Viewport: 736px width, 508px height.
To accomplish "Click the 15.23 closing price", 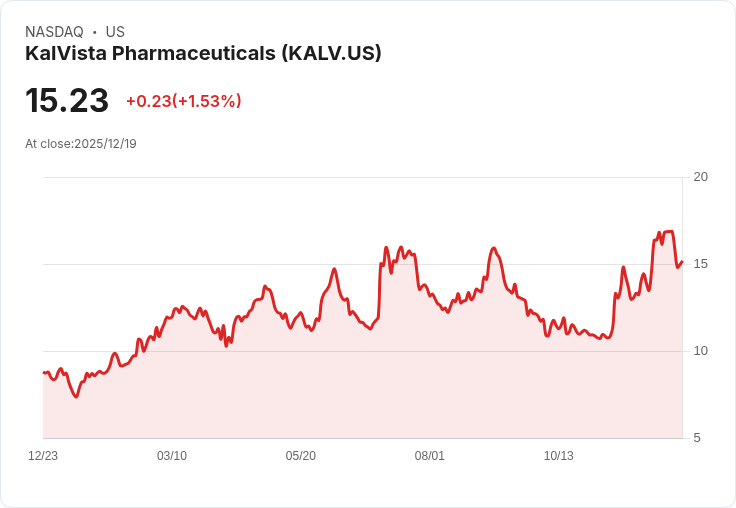I will 67,101.
